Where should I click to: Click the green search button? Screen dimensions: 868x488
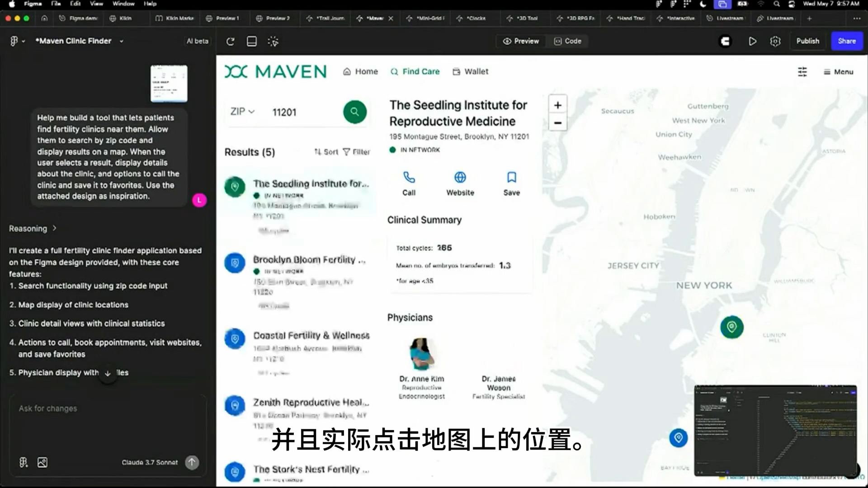(x=355, y=112)
